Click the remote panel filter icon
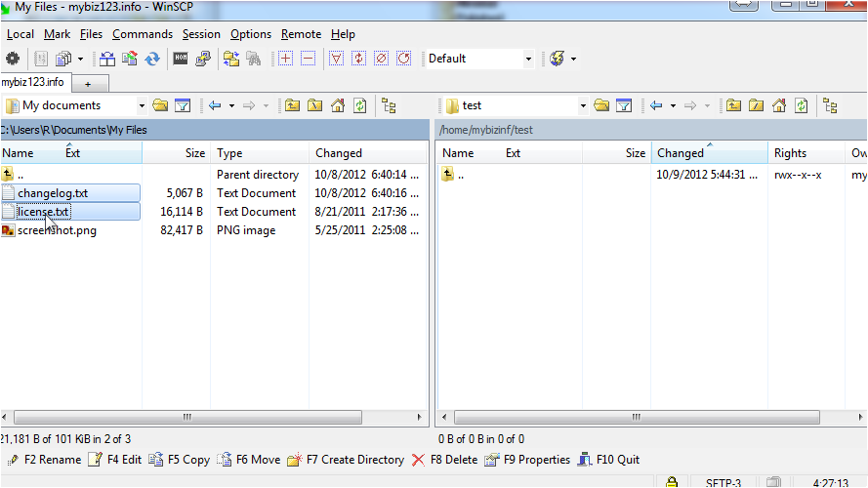 624,105
